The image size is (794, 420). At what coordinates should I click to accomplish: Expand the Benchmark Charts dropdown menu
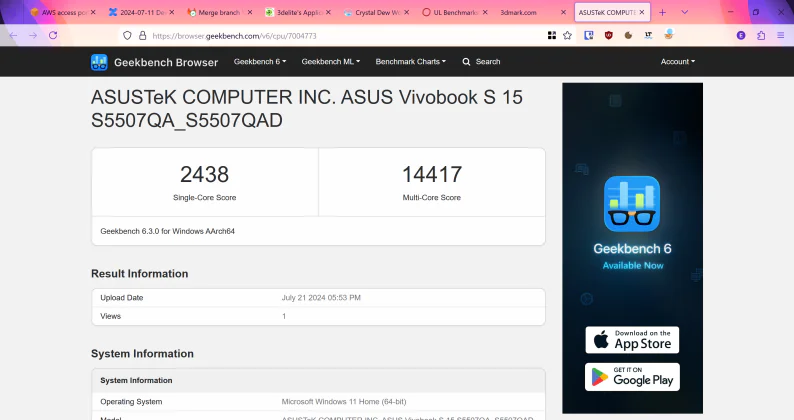tap(411, 62)
